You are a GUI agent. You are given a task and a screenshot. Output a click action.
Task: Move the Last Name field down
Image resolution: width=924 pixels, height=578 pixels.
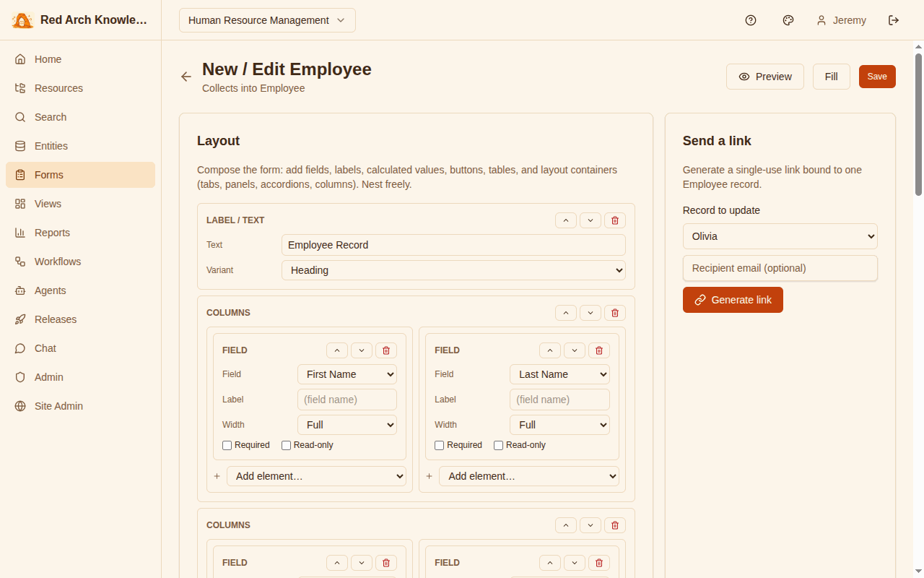click(x=575, y=350)
